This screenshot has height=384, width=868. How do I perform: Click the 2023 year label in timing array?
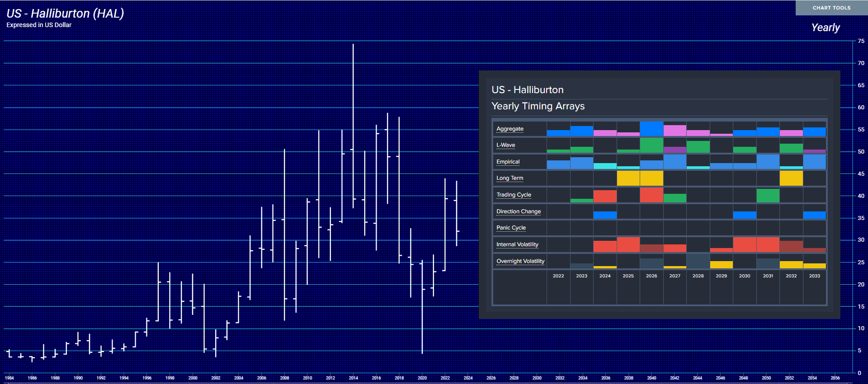582,276
